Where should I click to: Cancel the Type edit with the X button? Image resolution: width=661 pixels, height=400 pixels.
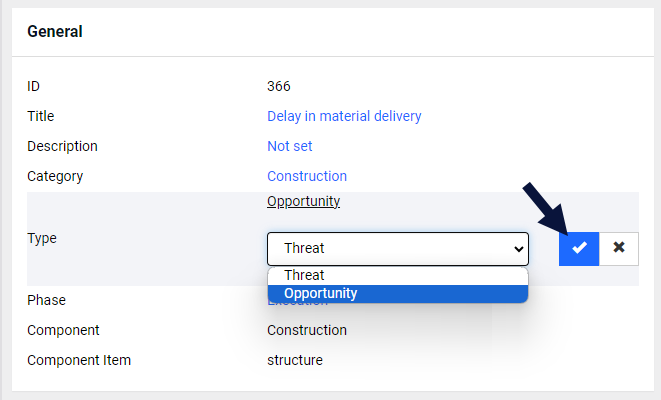619,249
